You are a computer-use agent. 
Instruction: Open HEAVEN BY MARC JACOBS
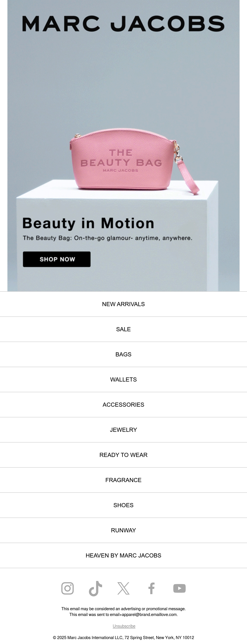click(123, 555)
